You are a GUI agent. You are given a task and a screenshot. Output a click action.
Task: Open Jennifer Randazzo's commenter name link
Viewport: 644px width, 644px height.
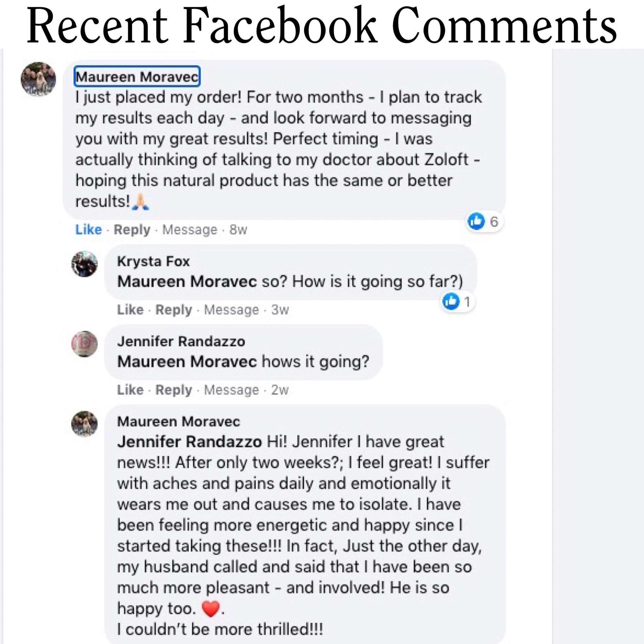[181, 341]
